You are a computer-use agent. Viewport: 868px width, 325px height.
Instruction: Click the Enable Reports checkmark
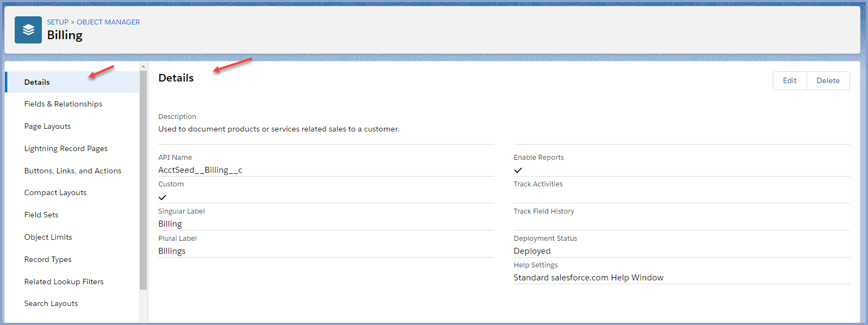(518, 170)
